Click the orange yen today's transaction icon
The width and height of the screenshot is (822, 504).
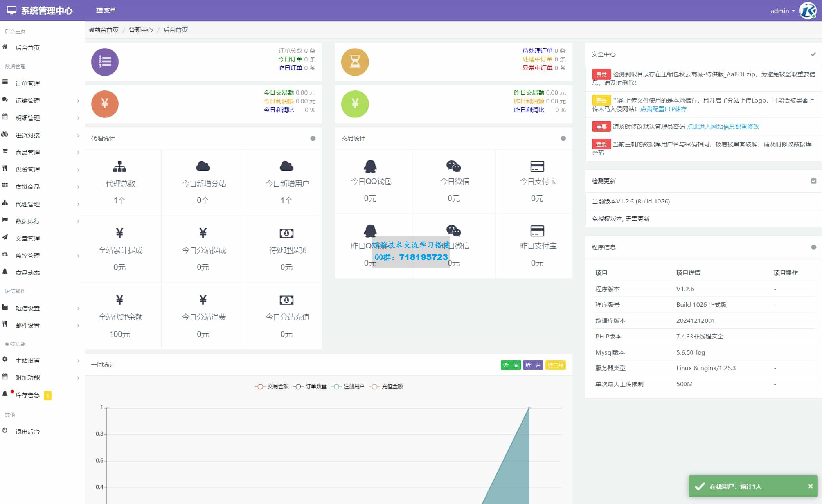(104, 104)
